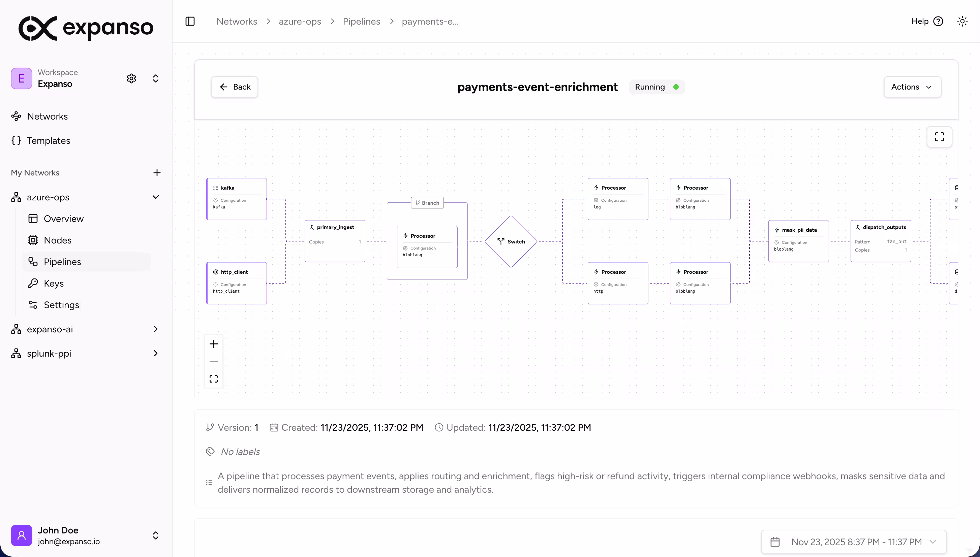Open the workspace settings gear icon

pos(131,78)
